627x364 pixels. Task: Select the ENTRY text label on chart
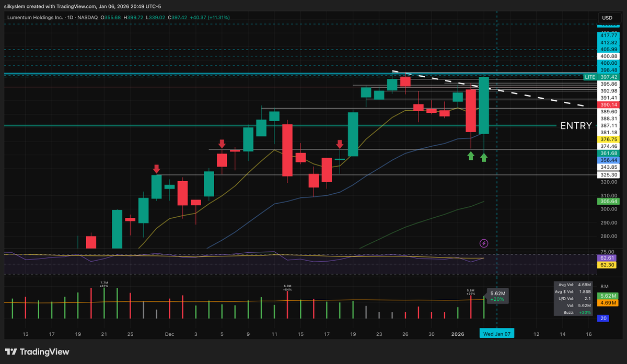[576, 126]
